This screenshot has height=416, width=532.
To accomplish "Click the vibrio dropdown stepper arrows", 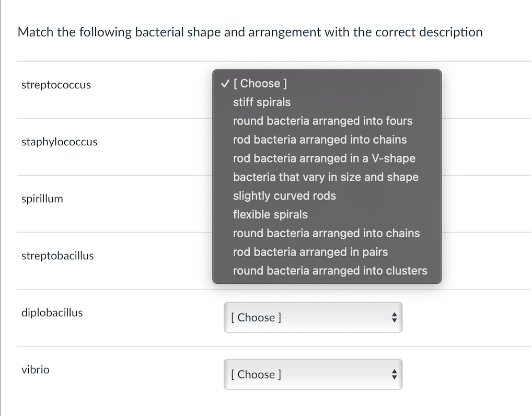I will pos(395,374).
